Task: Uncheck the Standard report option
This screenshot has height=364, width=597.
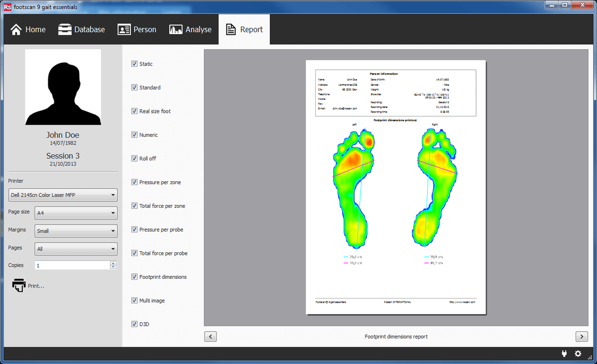Action: (x=134, y=87)
